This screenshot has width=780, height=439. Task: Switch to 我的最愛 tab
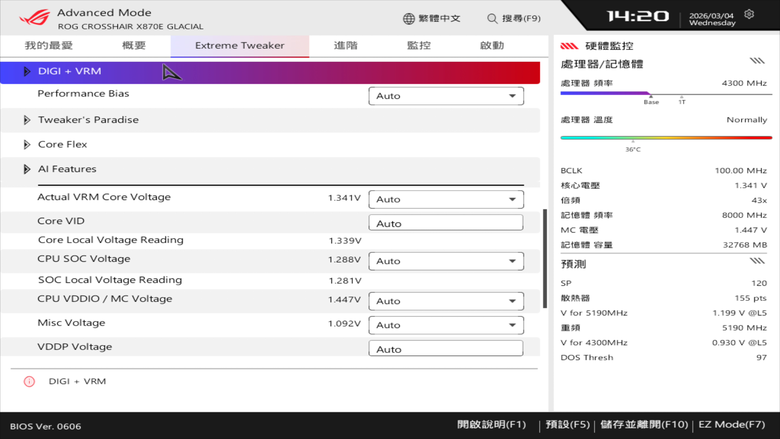point(49,46)
